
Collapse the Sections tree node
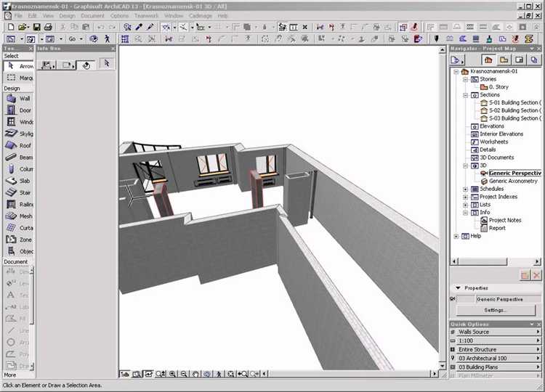(x=465, y=95)
